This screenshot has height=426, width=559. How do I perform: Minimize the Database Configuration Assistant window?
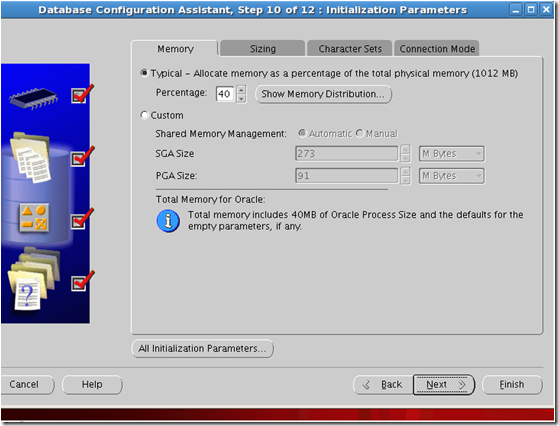pyautogui.click(x=516, y=10)
